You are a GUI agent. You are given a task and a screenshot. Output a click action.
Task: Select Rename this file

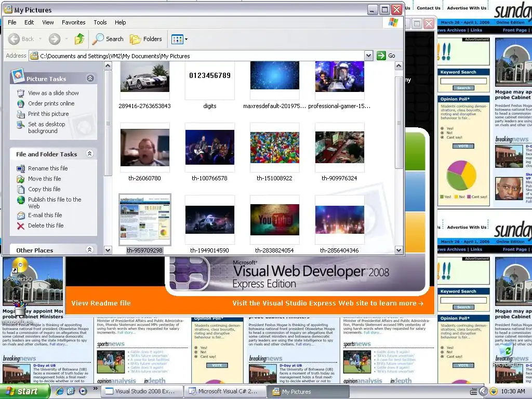48,168
